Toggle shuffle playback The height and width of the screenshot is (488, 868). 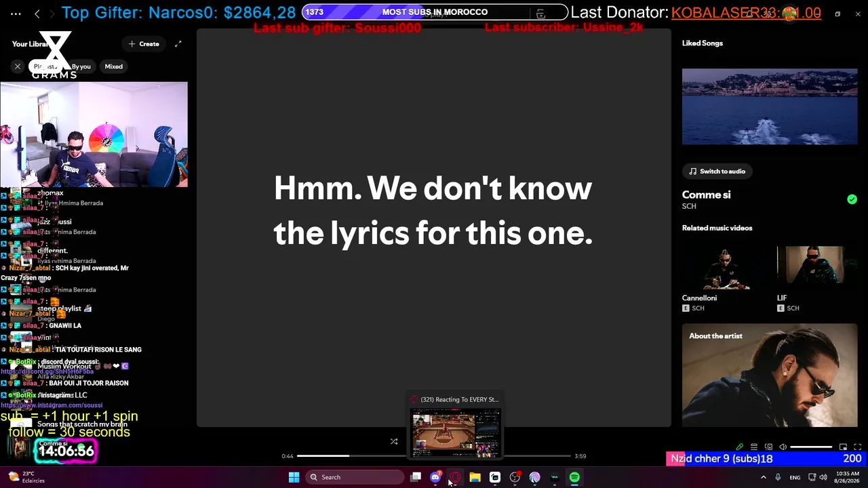coord(394,441)
